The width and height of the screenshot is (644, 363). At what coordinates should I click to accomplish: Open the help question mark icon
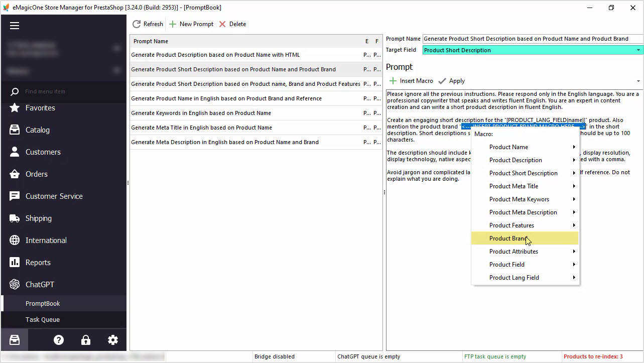click(59, 340)
